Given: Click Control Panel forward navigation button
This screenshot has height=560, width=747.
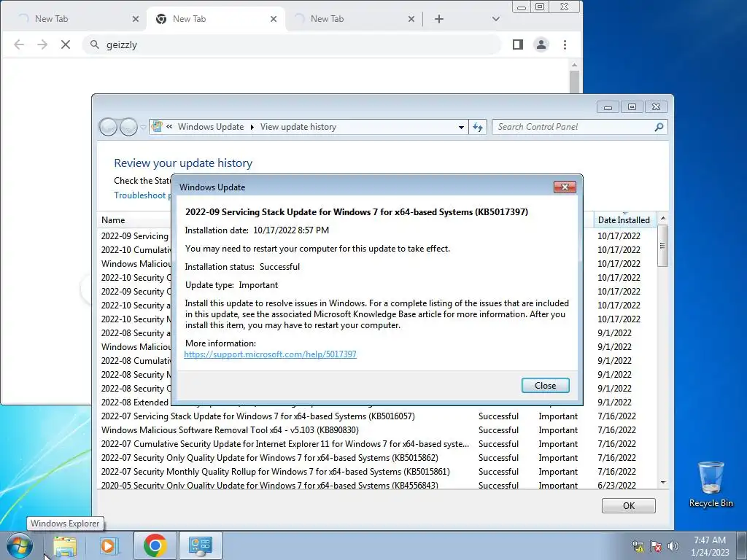Looking at the screenshot, I should tap(128, 127).
